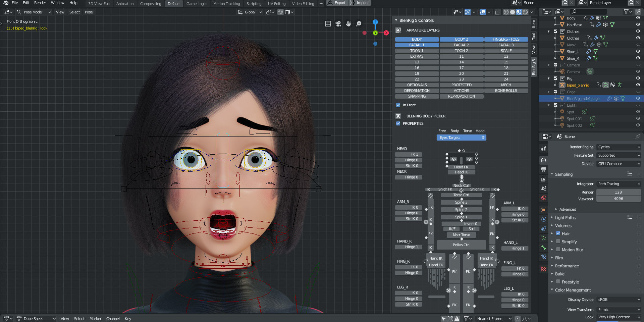Toggle FACIAL 2 armature layer button

point(462,45)
